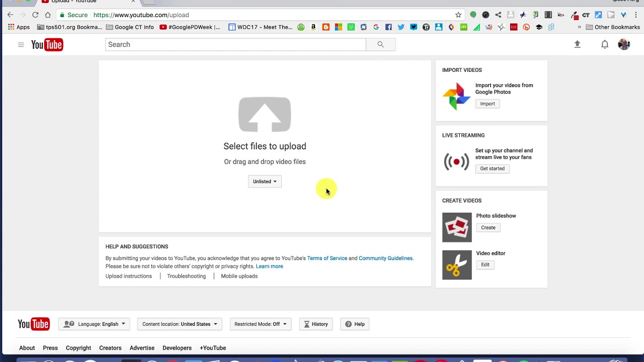Click Get started for live streaming
The width and height of the screenshot is (644, 362).
click(x=492, y=168)
